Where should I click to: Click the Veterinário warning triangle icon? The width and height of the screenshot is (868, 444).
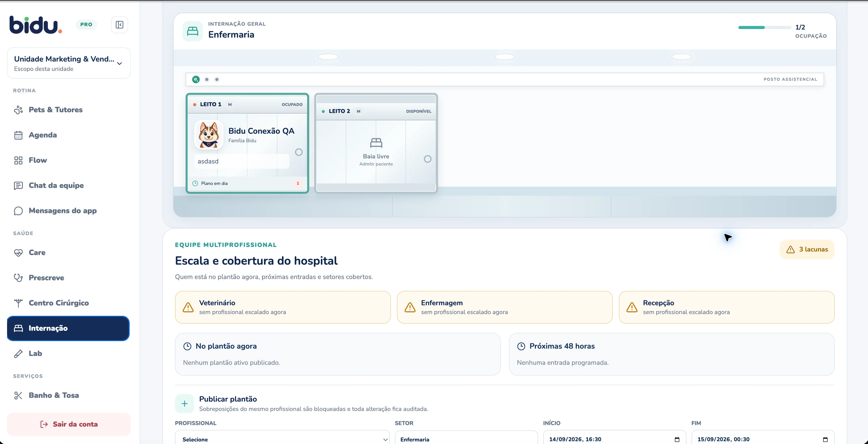click(188, 307)
